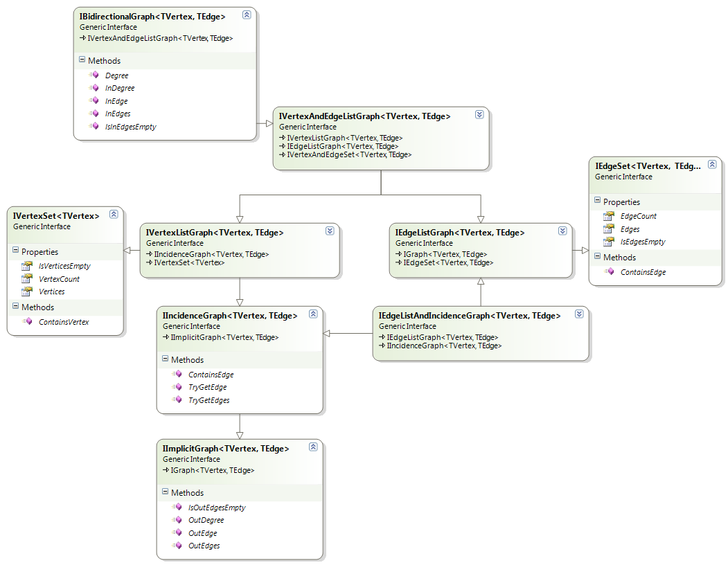728x565 pixels.
Task: Collapse the Methods section of IBidirectionalGraph
Action: pos(83,61)
